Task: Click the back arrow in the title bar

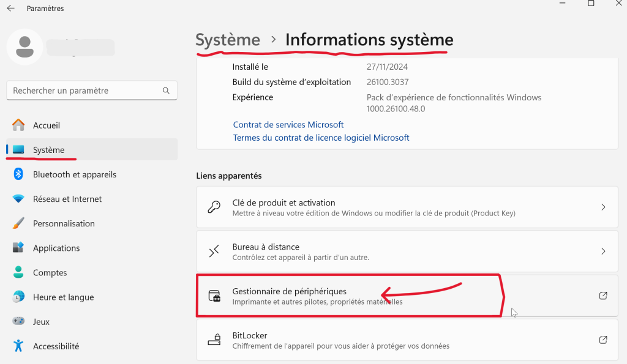Action: (9, 8)
